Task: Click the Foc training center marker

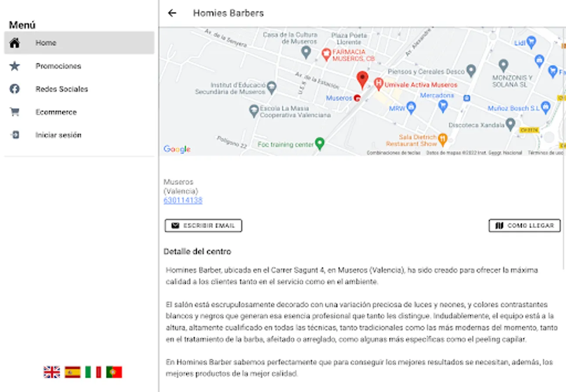Action: [320, 143]
